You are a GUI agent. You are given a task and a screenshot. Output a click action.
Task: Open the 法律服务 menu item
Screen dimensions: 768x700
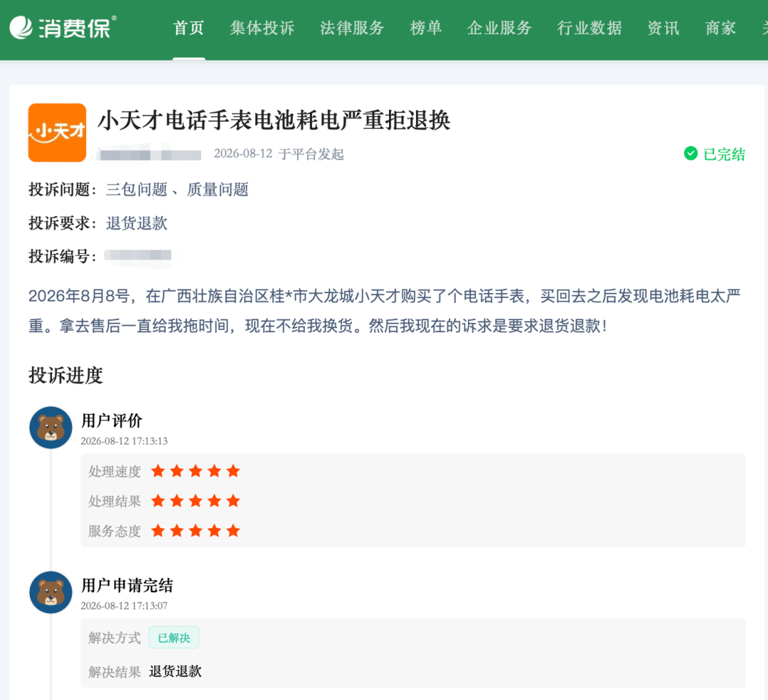352,28
